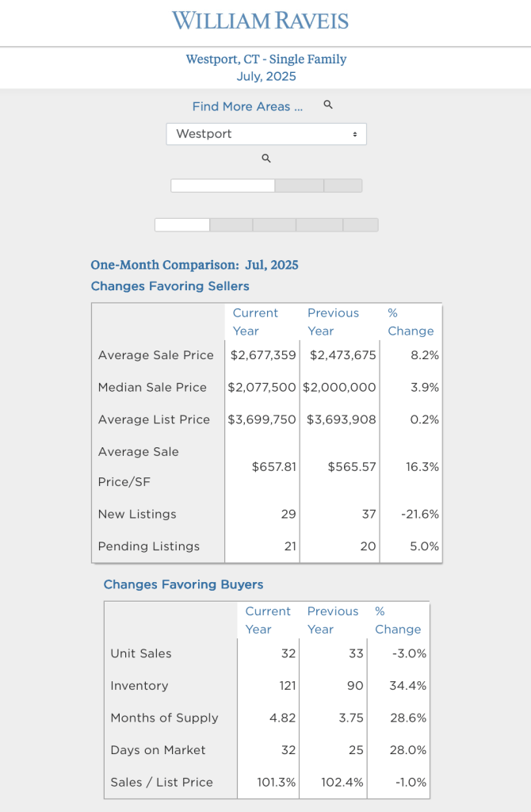Open the Find More Areas link
The width and height of the screenshot is (531, 812).
pyautogui.click(x=247, y=106)
